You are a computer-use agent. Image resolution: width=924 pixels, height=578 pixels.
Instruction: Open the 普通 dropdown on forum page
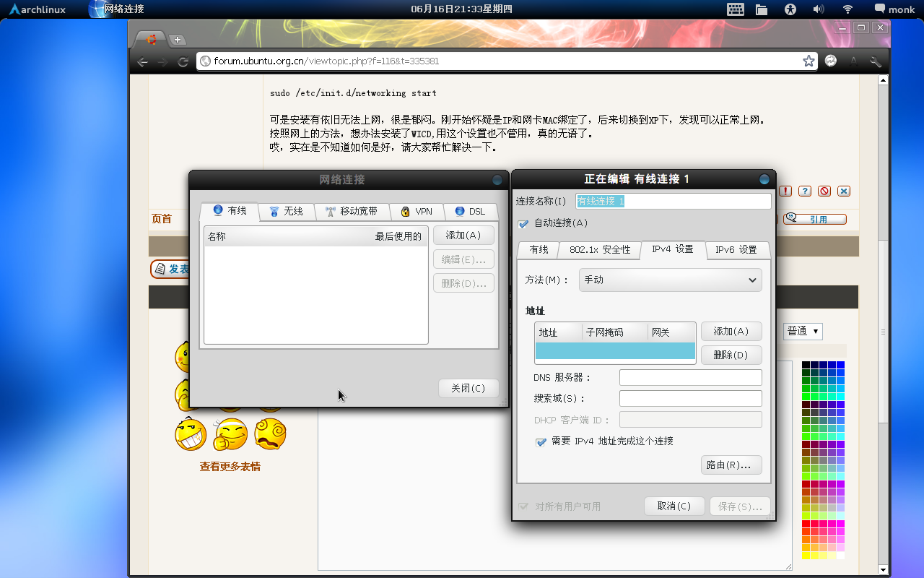pyautogui.click(x=803, y=331)
